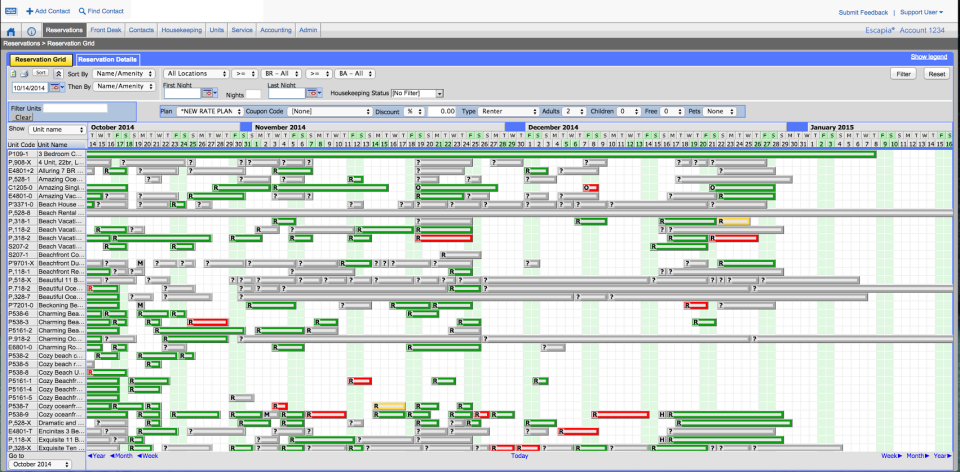Open the BR - All bedrooms dropdown
This screenshot has height=472, width=960.
tap(281, 73)
